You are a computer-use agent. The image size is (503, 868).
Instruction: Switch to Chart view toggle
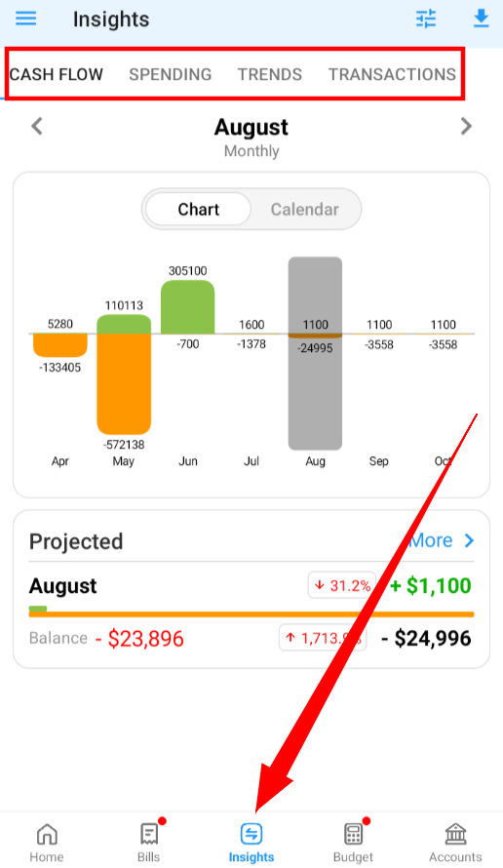pyautogui.click(x=199, y=210)
